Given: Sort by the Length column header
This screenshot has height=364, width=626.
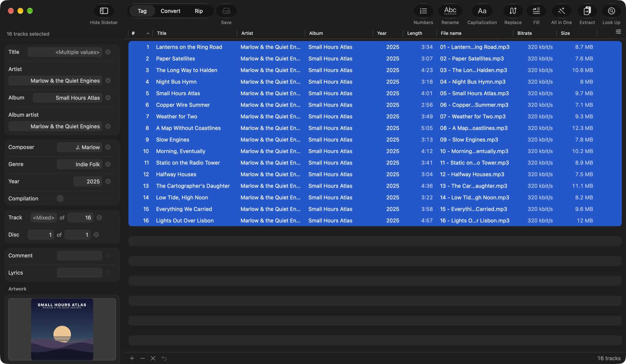Looking at the screenshot, I should (415, 33).
